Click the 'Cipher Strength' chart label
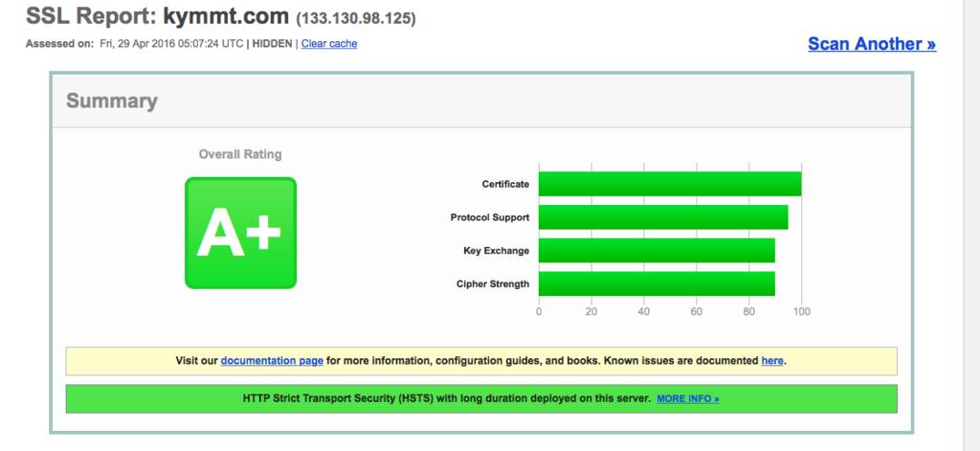 pyautogui.click(x=493, y=284)
